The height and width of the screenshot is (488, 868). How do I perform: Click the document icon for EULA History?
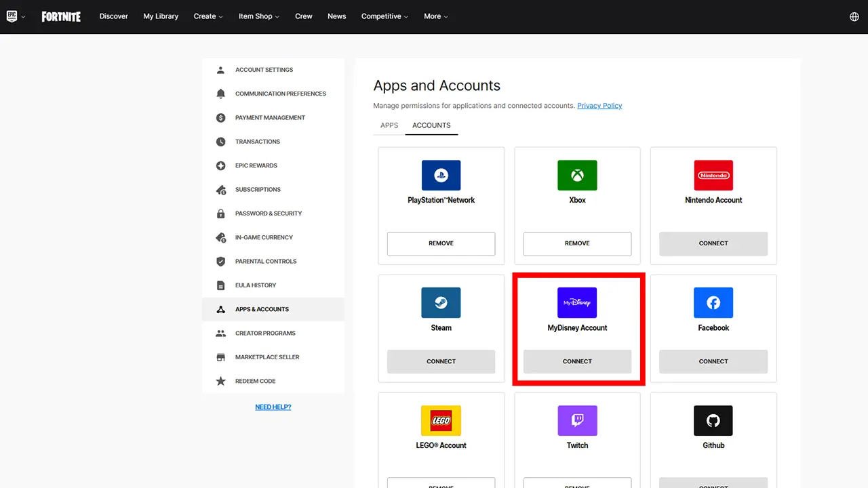[x=220, y=285]
